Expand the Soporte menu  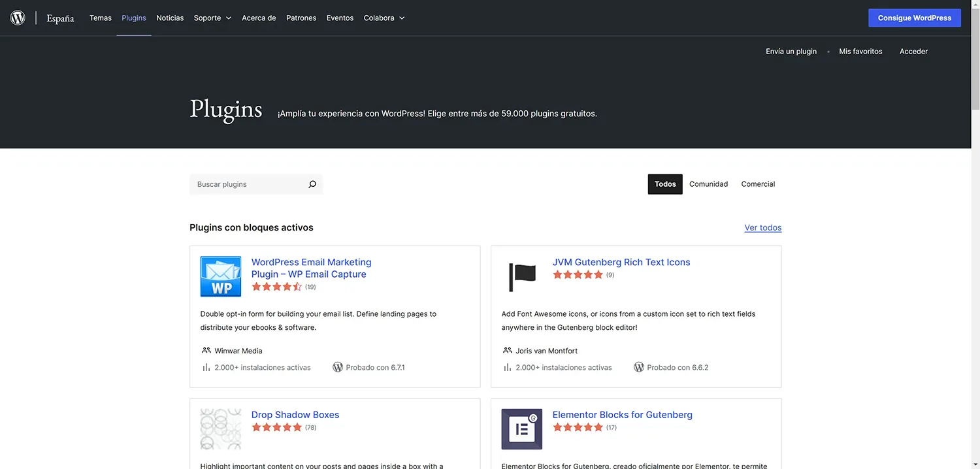coord(212,18)
